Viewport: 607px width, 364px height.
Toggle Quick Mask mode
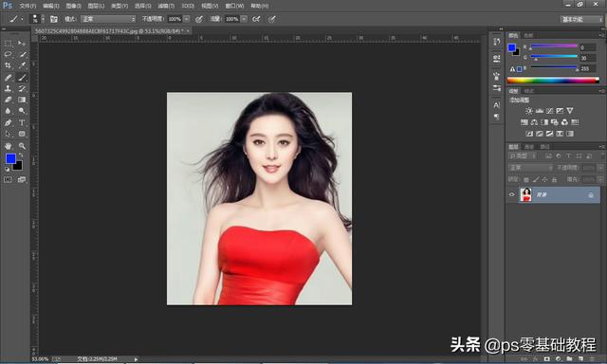click(x=8, y=179)
